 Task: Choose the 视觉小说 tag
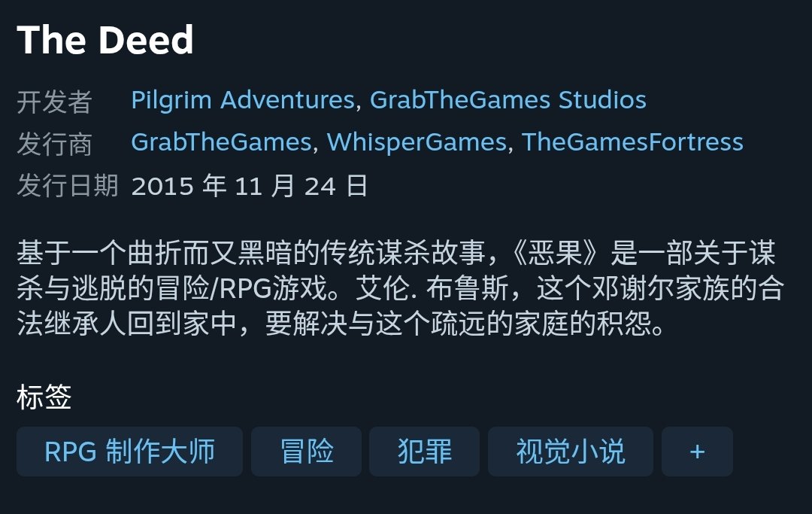pyautogui.click(x=570, y=452)
